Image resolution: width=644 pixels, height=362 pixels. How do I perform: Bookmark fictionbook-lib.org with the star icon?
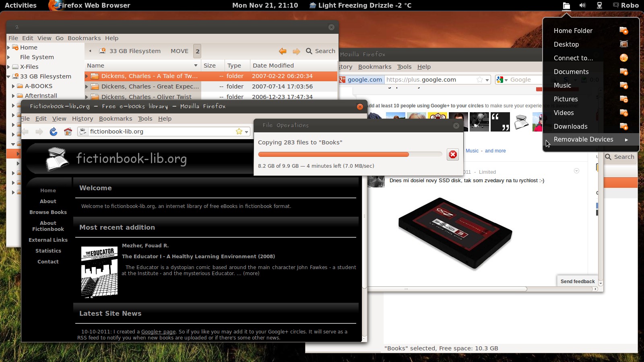pyautogui.click(x=239, y=132)
